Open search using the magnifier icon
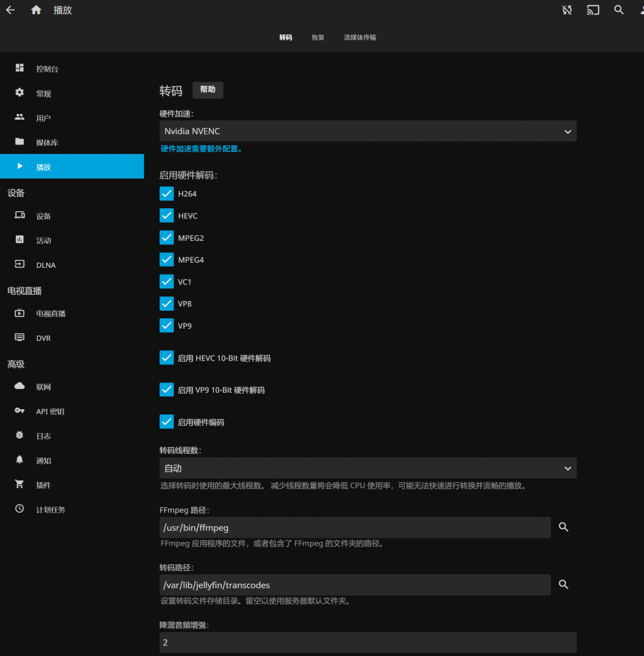 (618, 10)
